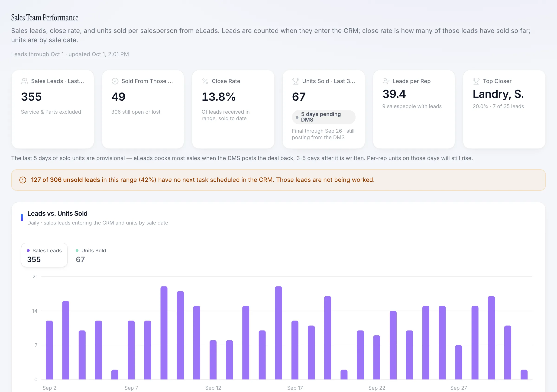Click '20.0% · 7 of 35 leads' text

point(498,106)
